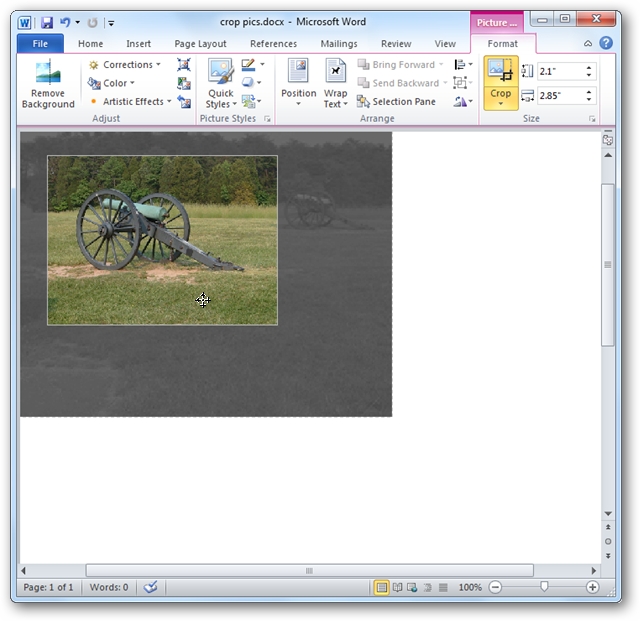Click the Change Picture icon
Screen dimensions: 640x621
point(184,83)
